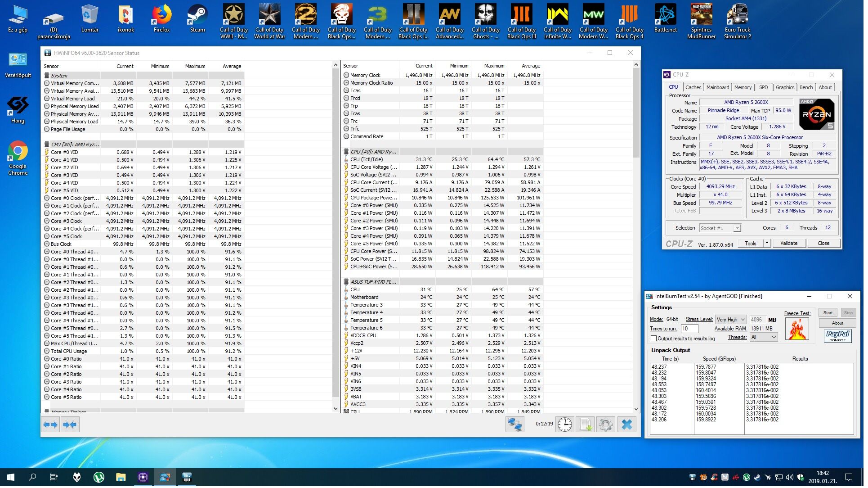Click the Maximum column header in left panel
This screenshot has height=488, width=868.
[x=192, y=67]
